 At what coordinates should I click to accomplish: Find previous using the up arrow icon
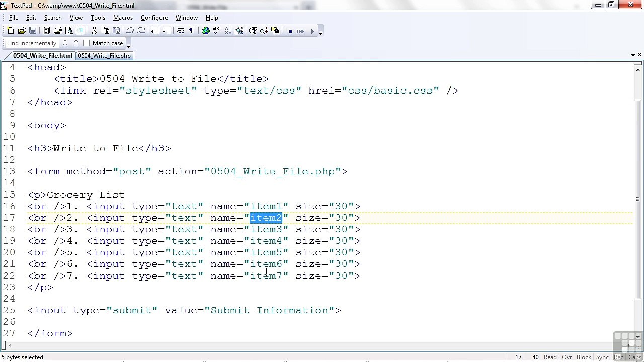point(76,43)
